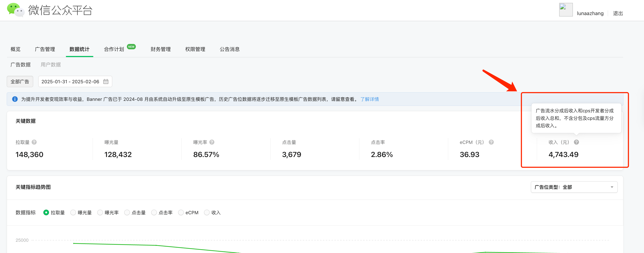Open the calendar icon in date range
Image resolution: width=644 pixels, height=253 pixels.
[x=106, y=82]
